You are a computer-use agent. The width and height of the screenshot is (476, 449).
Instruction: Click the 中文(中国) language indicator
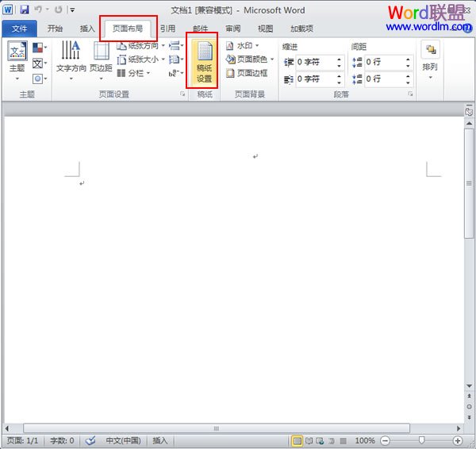tap(123, 440)
